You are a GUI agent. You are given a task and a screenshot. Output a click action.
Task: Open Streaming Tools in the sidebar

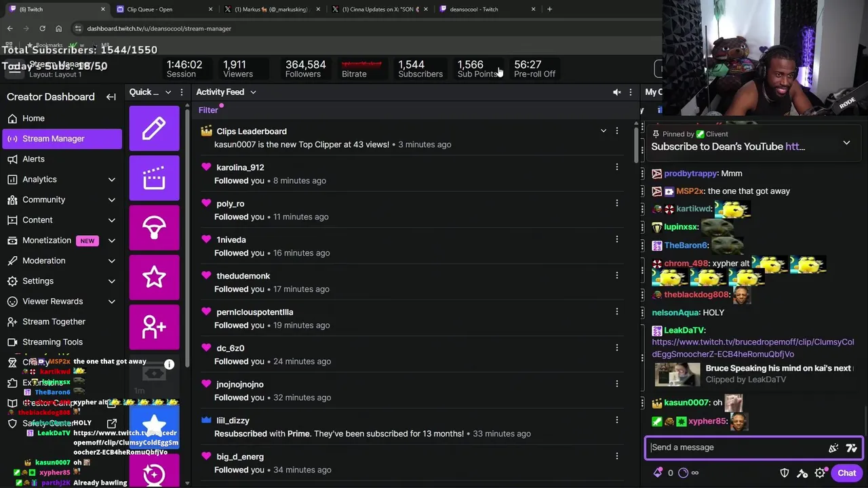click(x=62, y=342)
